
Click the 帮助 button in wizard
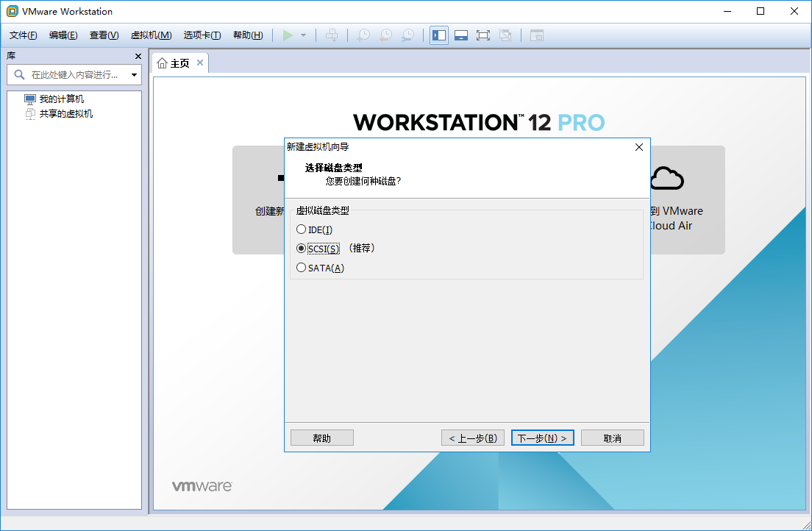pos(321,438)
